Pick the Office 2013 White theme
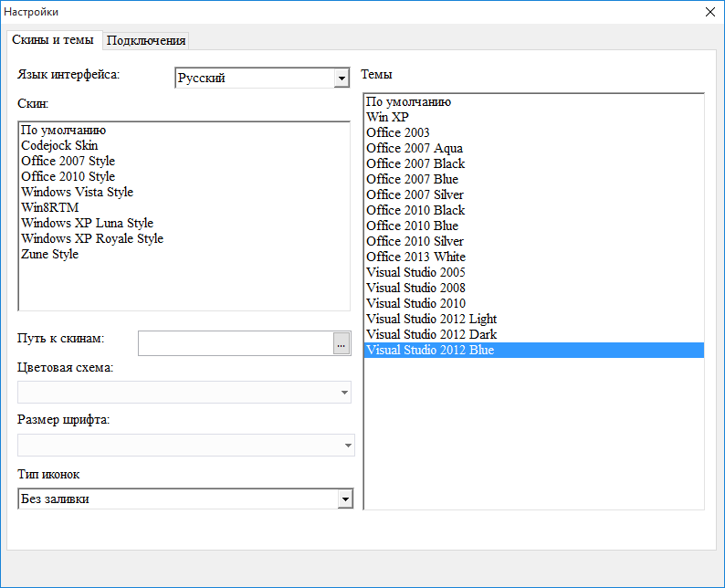 click(415, 257)
